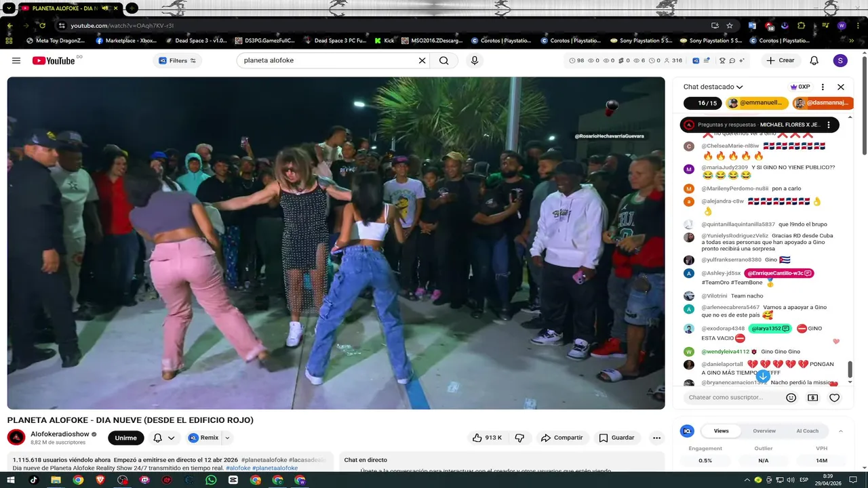Viewport: 868px width, 488px height.
Task: Click the live chat scrollbar thumb
Action: pos(850,369)
